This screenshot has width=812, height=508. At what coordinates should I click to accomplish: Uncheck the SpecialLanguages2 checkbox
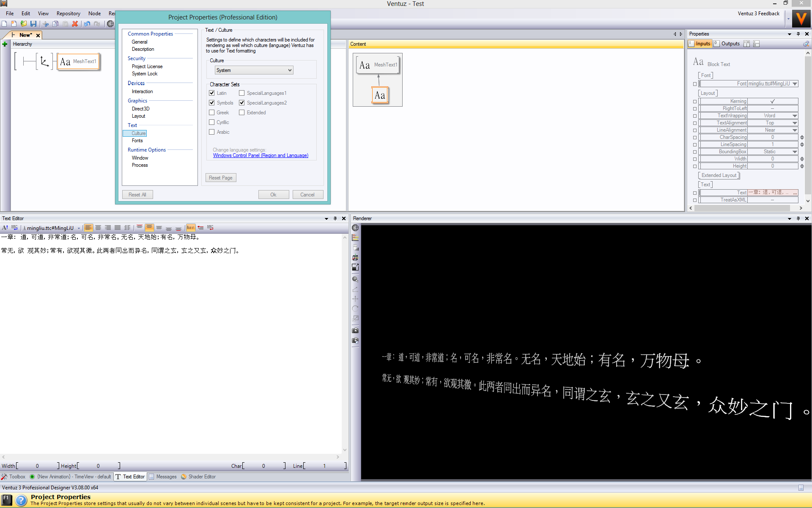pyautogui.click(x=242, y=103)
